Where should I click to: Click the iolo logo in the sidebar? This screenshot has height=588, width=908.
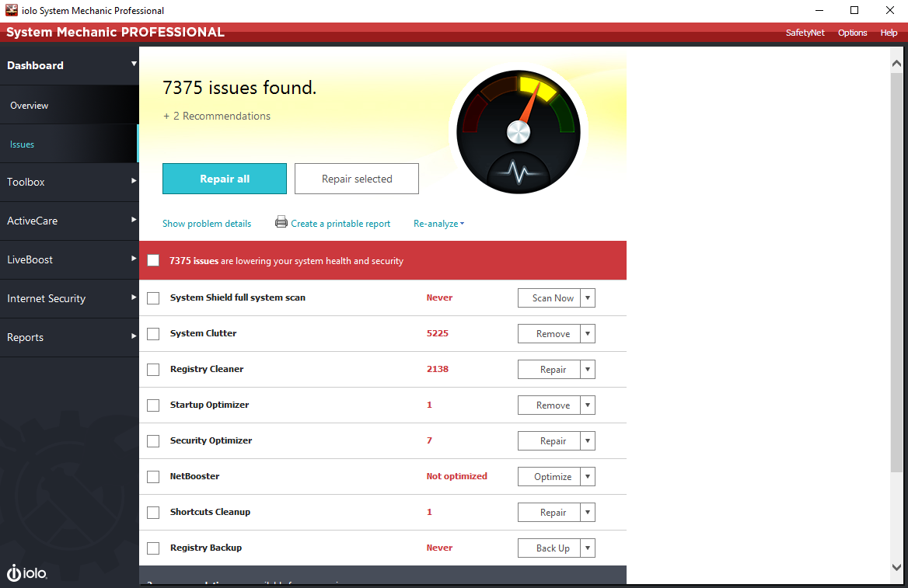pos(26,572)
